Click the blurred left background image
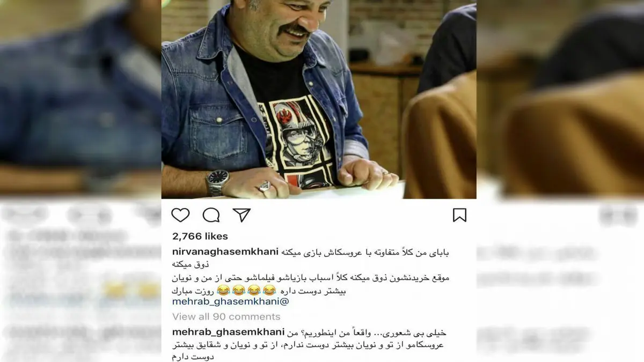644x362 pixels. 80,97
